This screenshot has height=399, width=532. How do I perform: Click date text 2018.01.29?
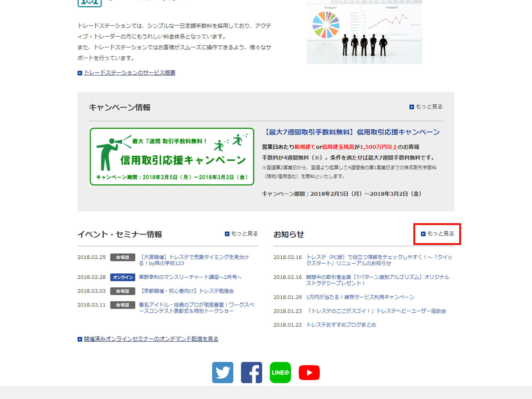click(288, 297)
